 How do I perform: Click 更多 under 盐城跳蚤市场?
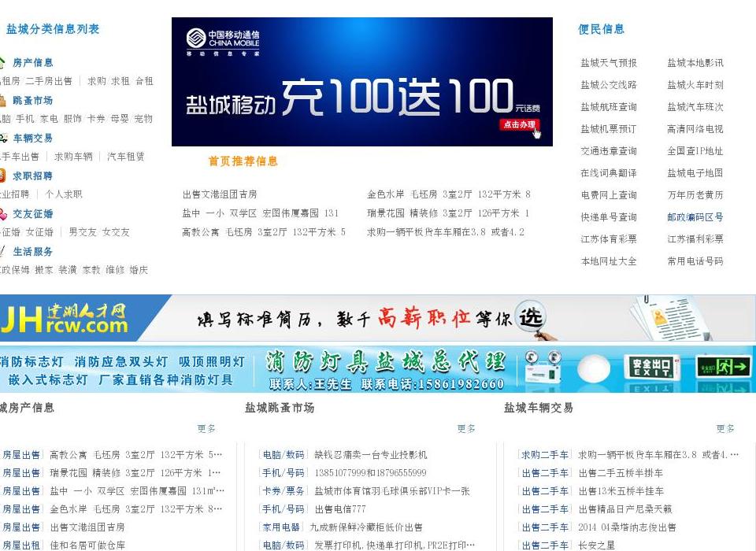pos(466,428)
